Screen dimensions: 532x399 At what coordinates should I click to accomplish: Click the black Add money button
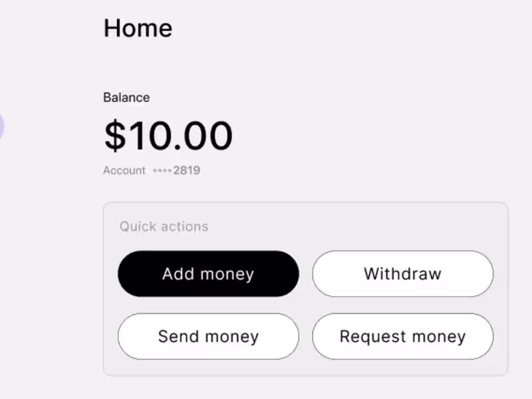(208, 273)
